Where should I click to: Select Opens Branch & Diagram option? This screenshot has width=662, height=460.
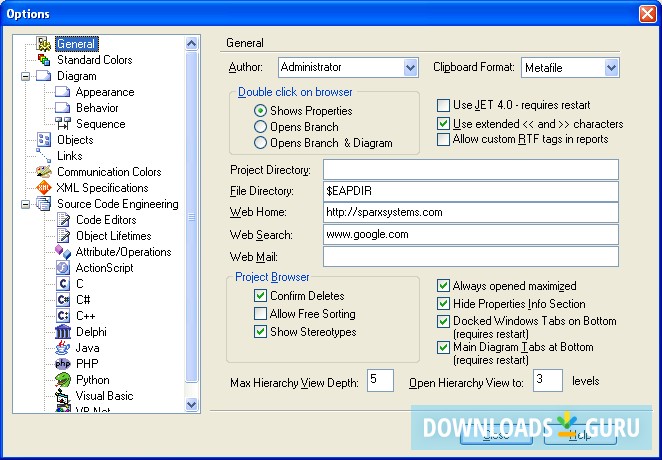pyautogui.click(x=260, y=143)
